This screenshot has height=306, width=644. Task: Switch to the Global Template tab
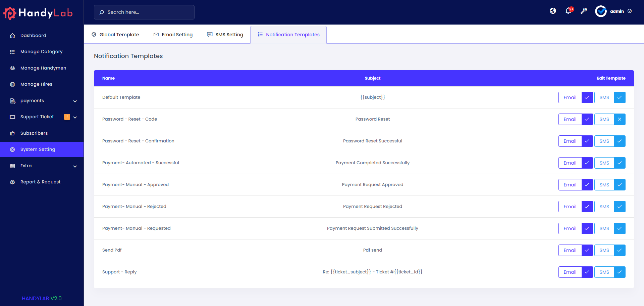[x=115, y=35]
